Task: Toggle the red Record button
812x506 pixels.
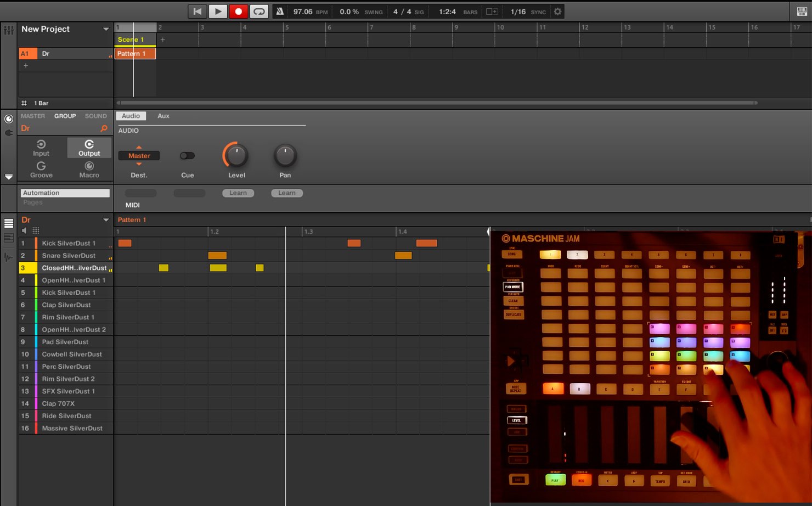Action: tap(238, 12)
